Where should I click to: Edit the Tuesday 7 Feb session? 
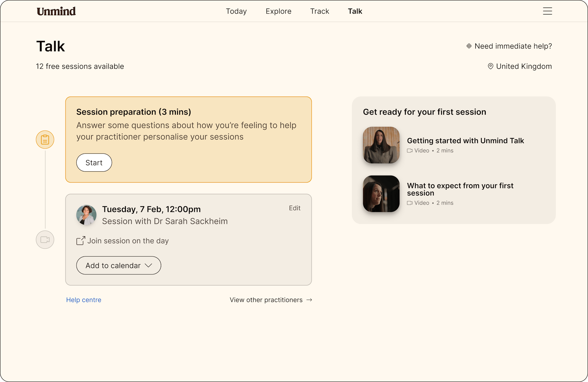[295, 208]
